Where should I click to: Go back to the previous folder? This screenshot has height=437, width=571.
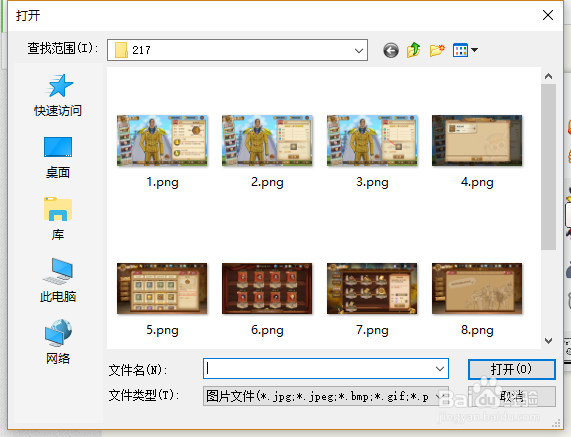[x=391, y=50]
